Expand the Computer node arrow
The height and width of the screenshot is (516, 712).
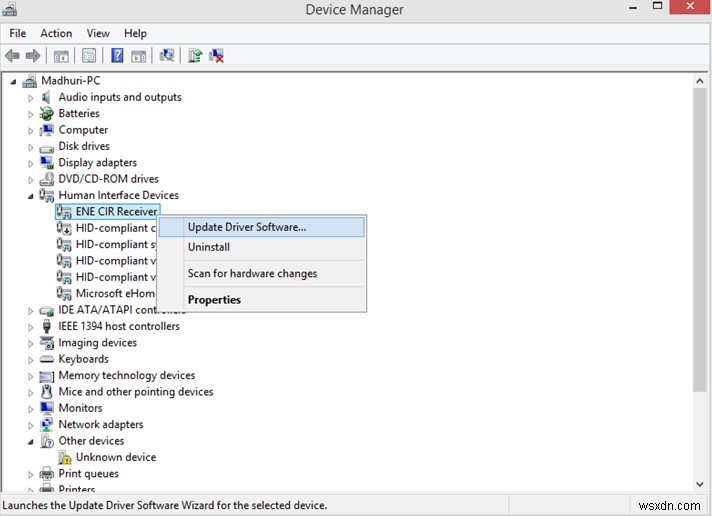(30, 130)
